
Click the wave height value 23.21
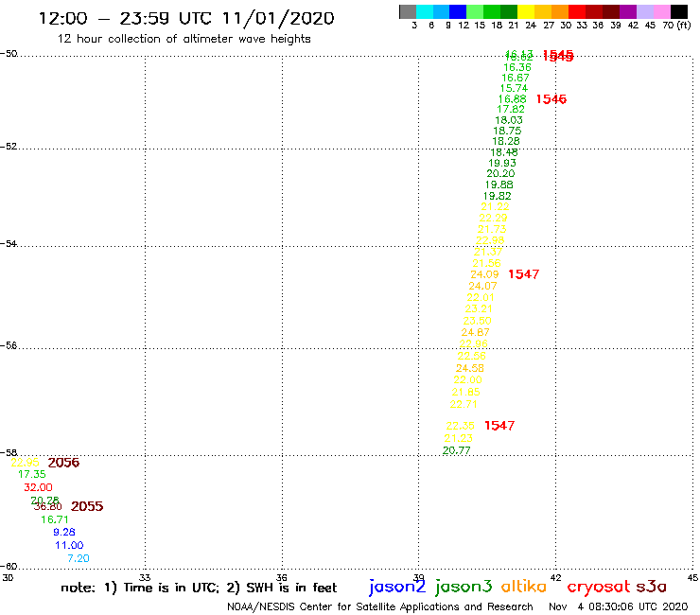pyautogui.click(x=479, y=309)
